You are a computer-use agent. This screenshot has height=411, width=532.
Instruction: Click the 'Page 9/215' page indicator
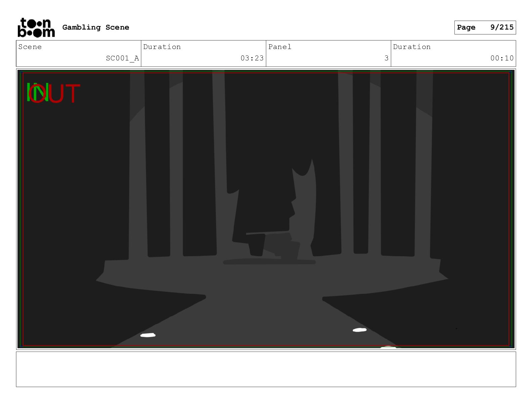(x=485, y=28)
